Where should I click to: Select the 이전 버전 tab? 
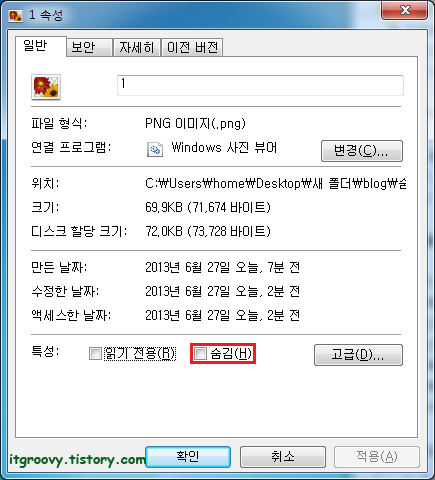click(192, 47)
